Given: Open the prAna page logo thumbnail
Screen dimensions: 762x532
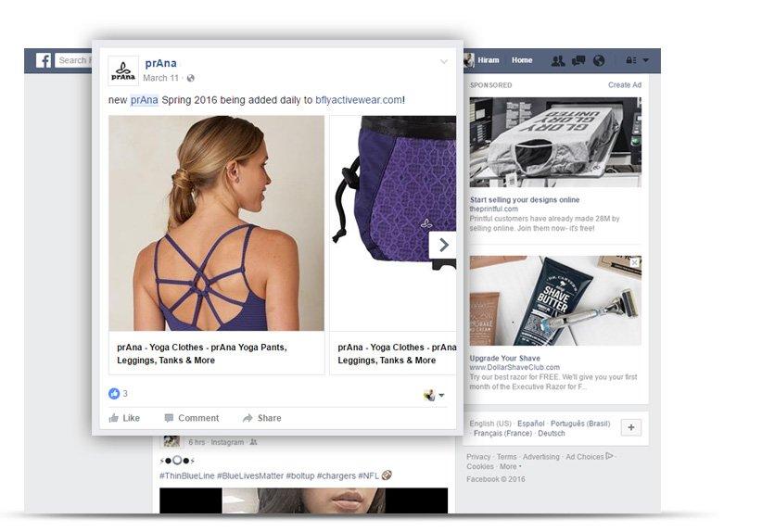Looking at the screenshot, I should (x=123, y=71).
